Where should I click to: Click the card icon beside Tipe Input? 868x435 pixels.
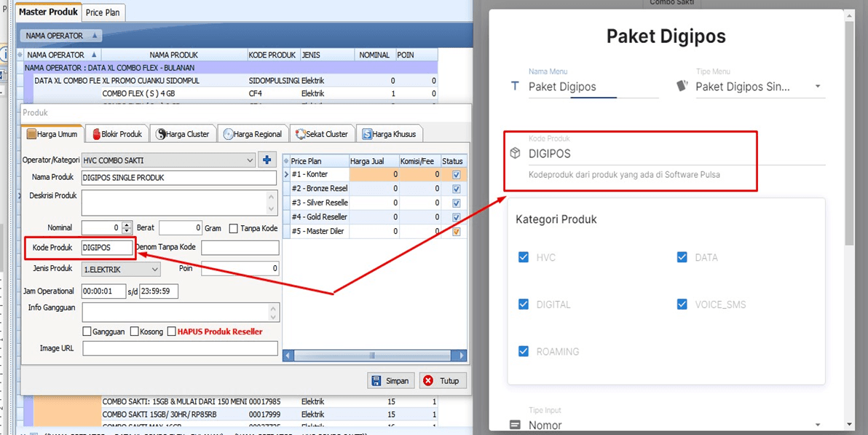(x=515, y=425)
